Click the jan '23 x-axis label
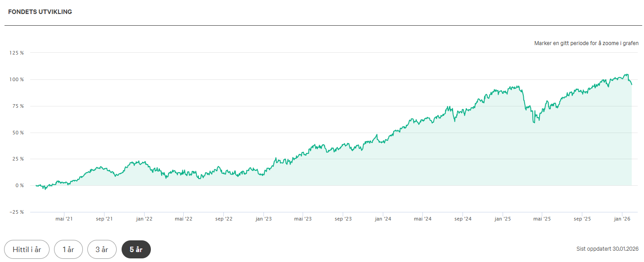This screenshot has width=644, height=262. click(x=263, y=219)
